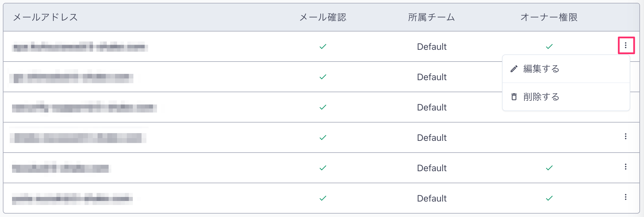Click the third row's メール確認 checkmark
The width and height of the screenshot is (644, 217).
pyautogui.click(x=323, y=107)
